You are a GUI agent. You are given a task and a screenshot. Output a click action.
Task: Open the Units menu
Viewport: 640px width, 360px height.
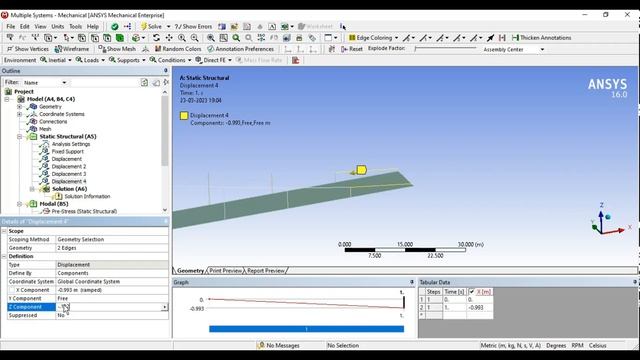coord(58,27)
